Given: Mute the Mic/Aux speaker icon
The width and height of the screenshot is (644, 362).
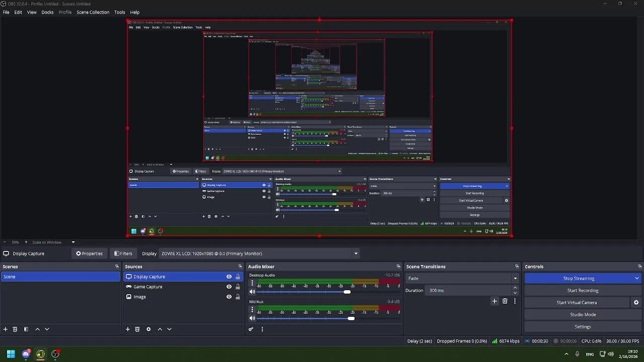Looking at the screenshot, I should (x=253, y=318).
